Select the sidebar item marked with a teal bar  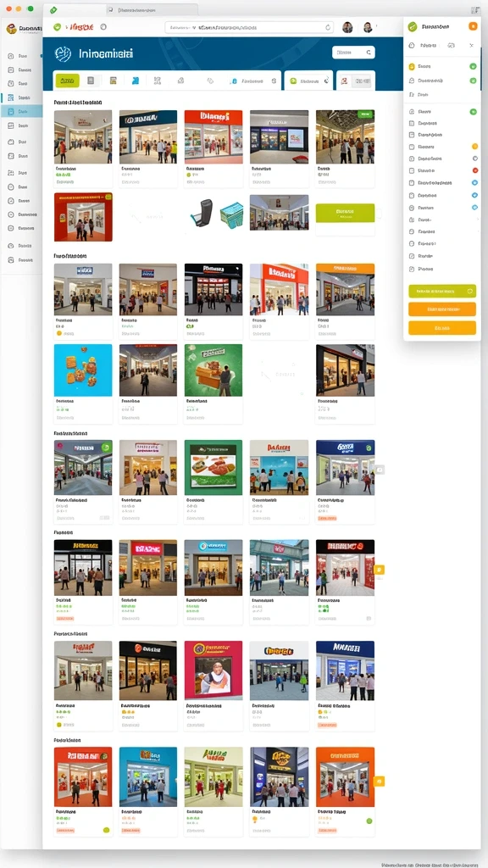(21, 97)
